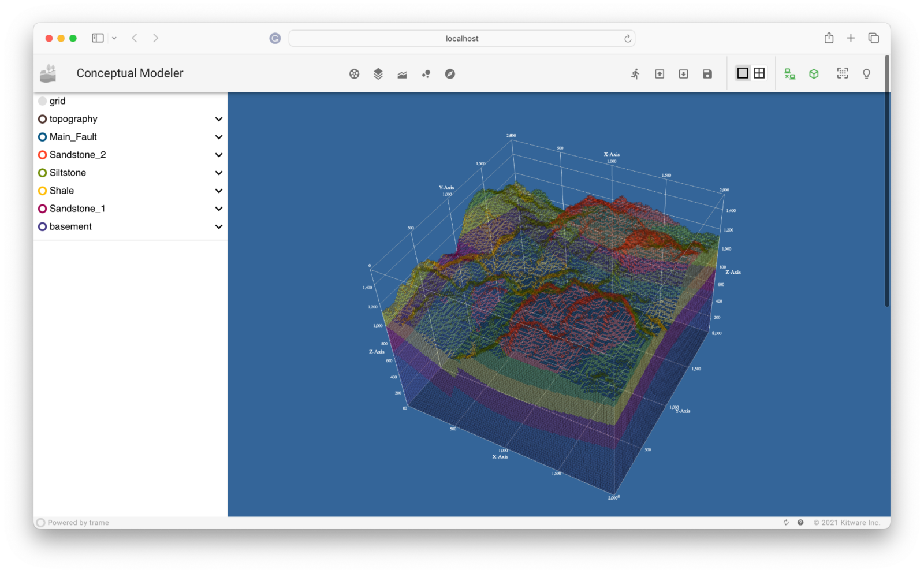Click the green cube icon
Screen dimensions: 924x573
coord(814,74)
